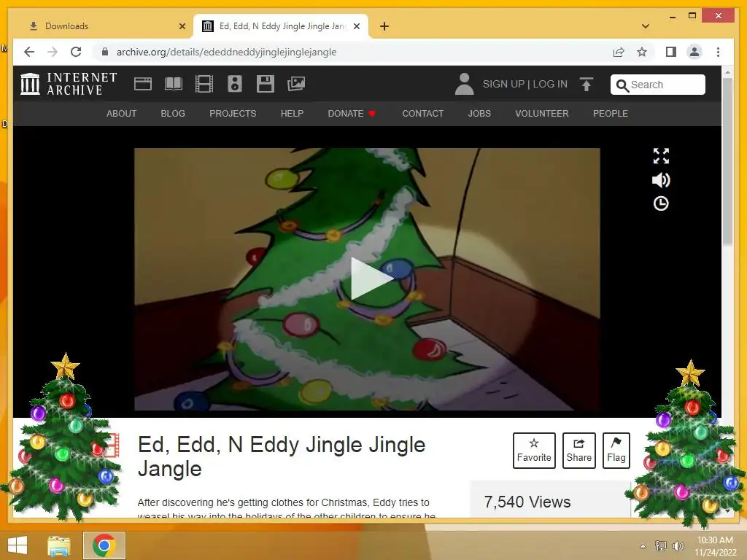
Task: Click the Ed, Edd, N Eddy Jingle Jingle Jangle title
Action: click(x=281, y=456)
